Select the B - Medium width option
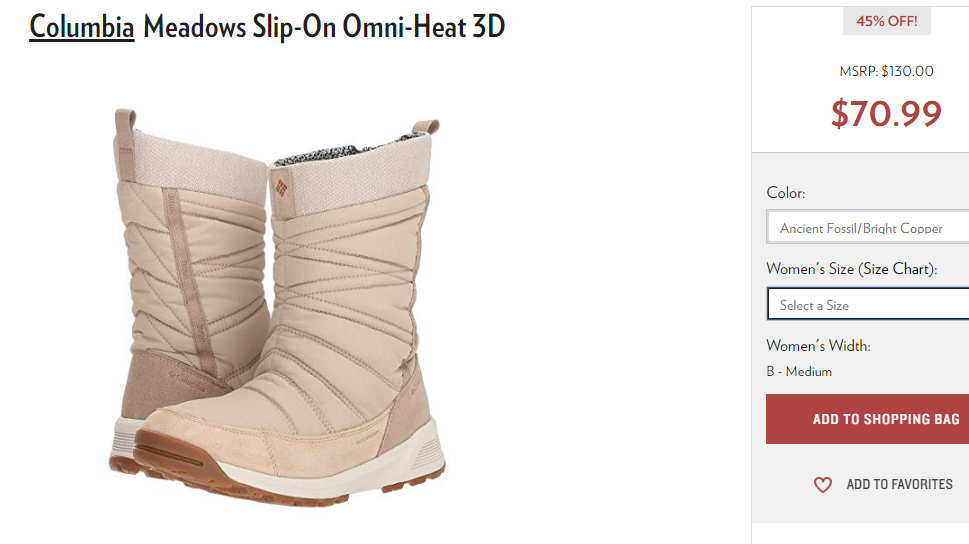This screenshot has height=544, width=969. coord(799,372)
